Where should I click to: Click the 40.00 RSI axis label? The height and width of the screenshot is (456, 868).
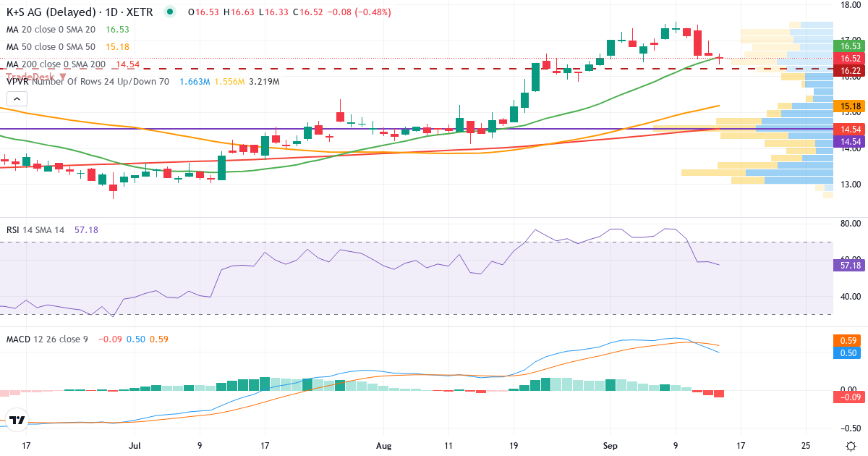coord(849,296)
